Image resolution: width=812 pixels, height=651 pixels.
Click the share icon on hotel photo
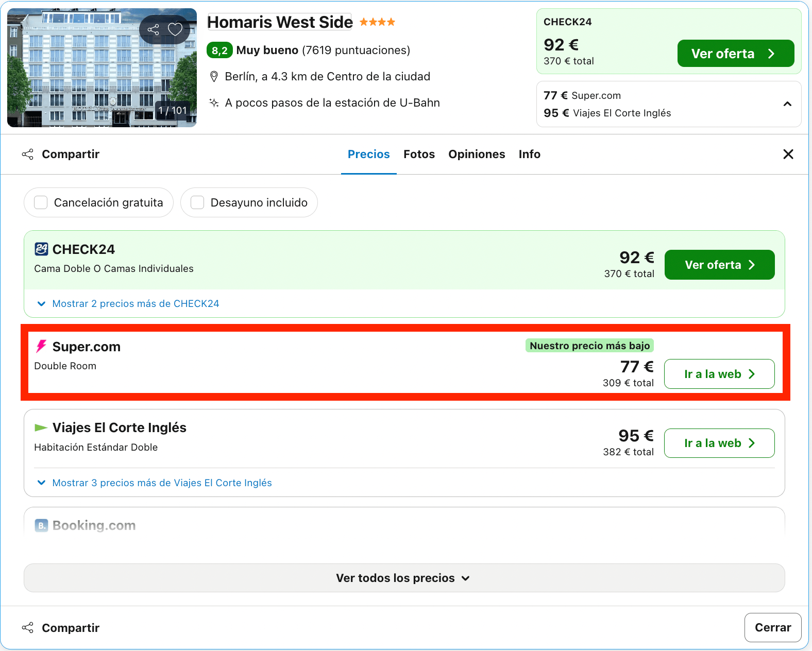(x=153, y=29)
